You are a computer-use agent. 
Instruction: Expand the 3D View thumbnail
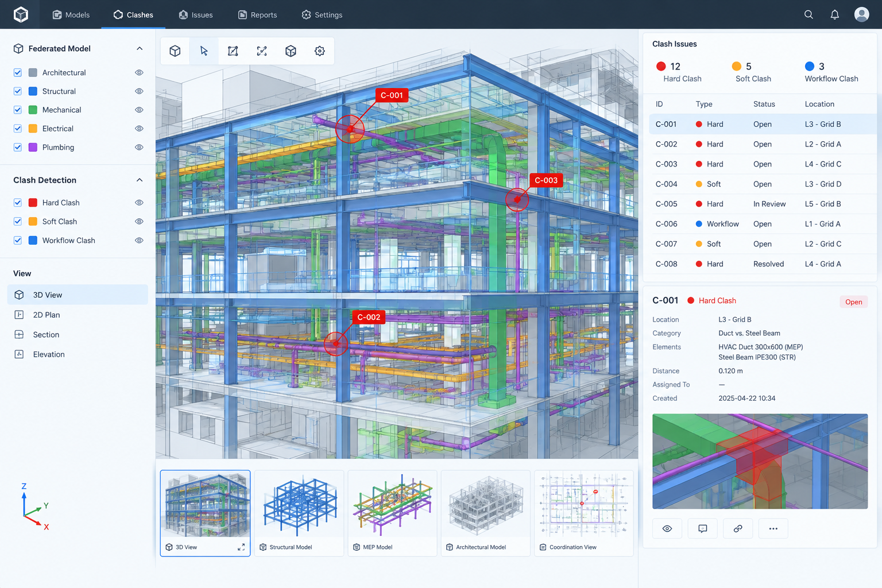click(241, 547)
